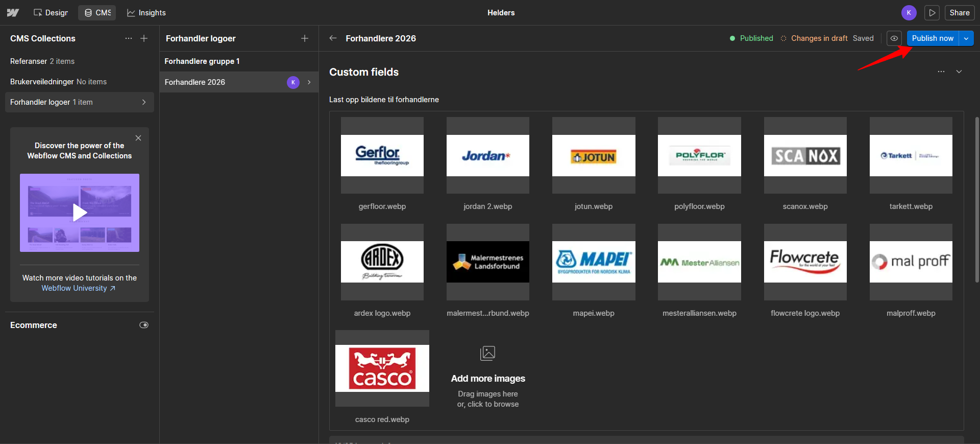Select the Jotun logo thumbnail
Screen dimensions: 980x444
click(594, 155)
